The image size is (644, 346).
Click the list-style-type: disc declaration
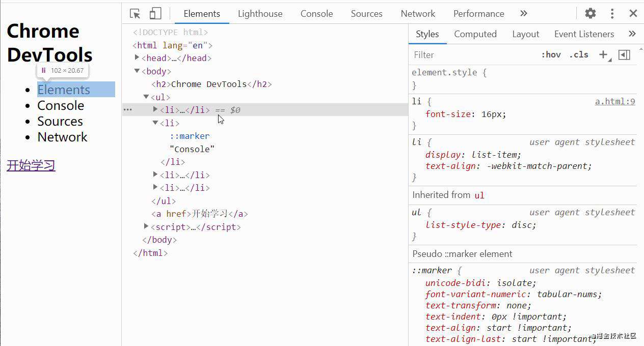[x=481, y=225]
